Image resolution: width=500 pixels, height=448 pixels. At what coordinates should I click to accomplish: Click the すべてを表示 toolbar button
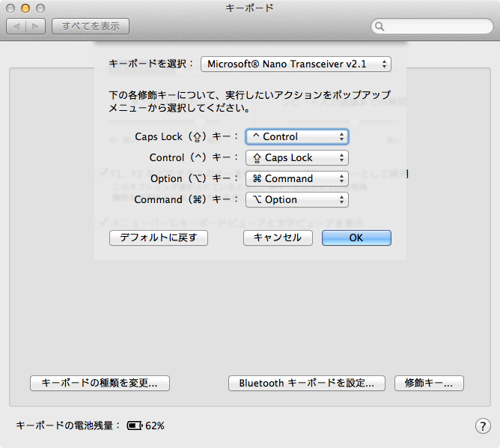tap(91, 26)
